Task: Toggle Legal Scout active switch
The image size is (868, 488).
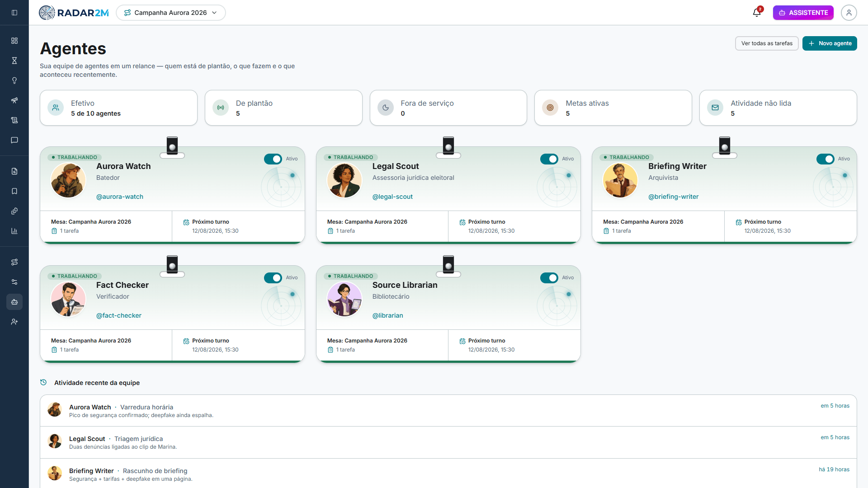Action: coord(549,159)
